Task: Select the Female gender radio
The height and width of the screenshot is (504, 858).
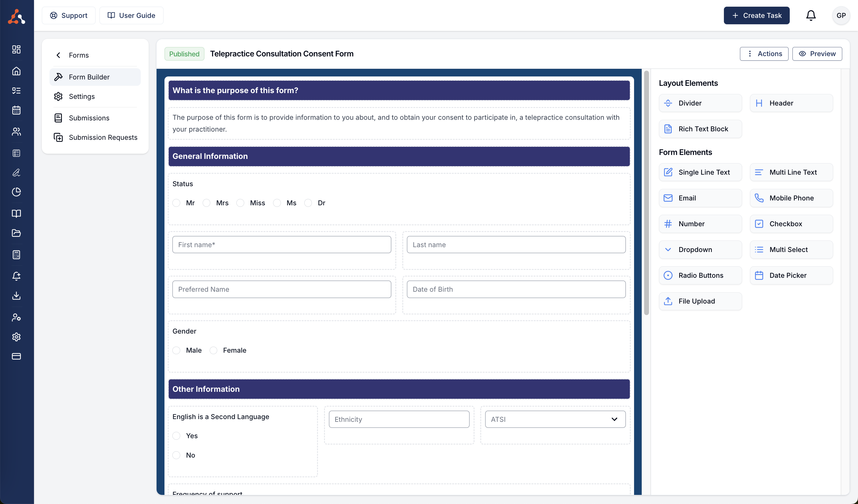Action: (x=214, y=351)
